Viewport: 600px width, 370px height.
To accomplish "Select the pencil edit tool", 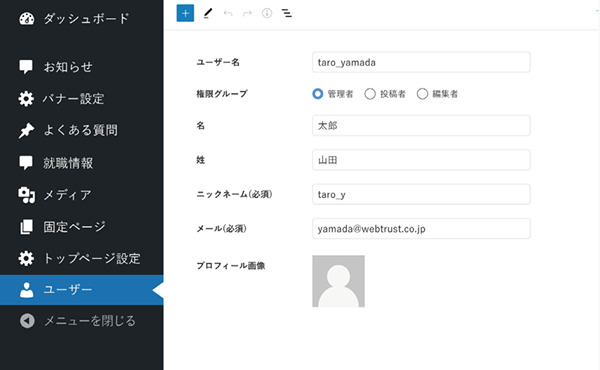I will (x=208, y=13).
